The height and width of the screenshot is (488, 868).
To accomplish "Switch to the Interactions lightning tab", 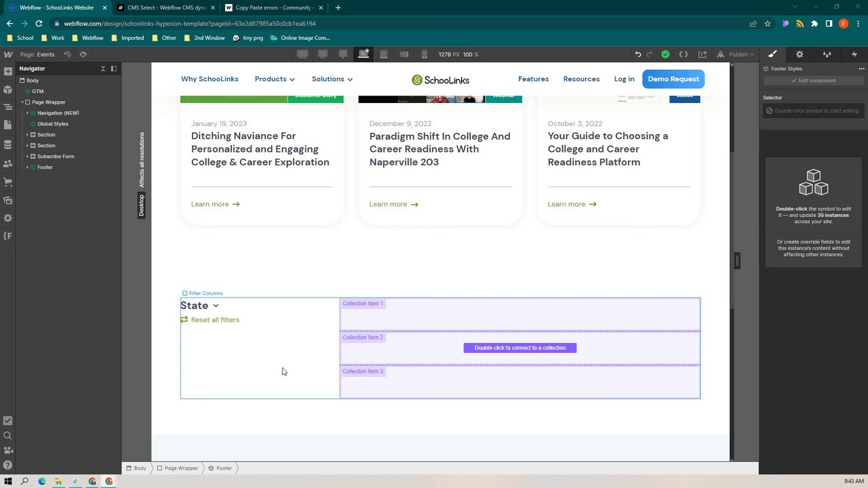I will pyautogui.click(x=854, y=54).
